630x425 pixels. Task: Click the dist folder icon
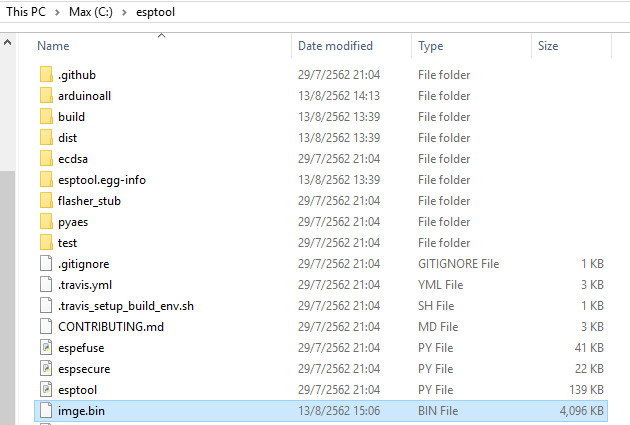point(46,137)
